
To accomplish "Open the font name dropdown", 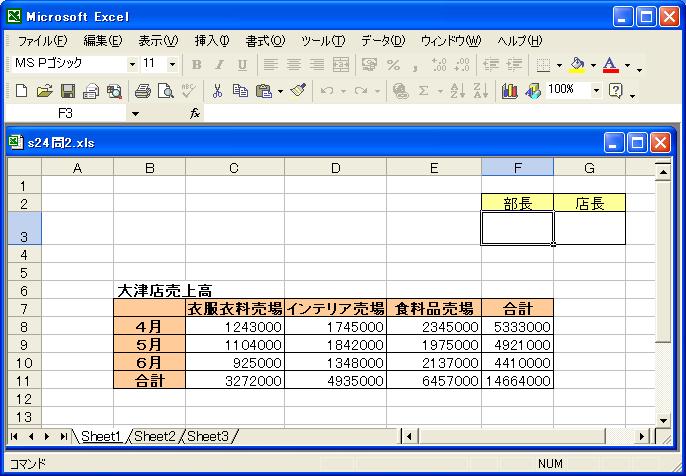I will click(133, 65).
